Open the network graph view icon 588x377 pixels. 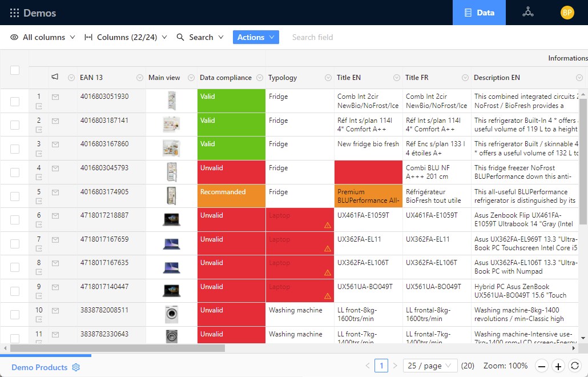point(528,13)
